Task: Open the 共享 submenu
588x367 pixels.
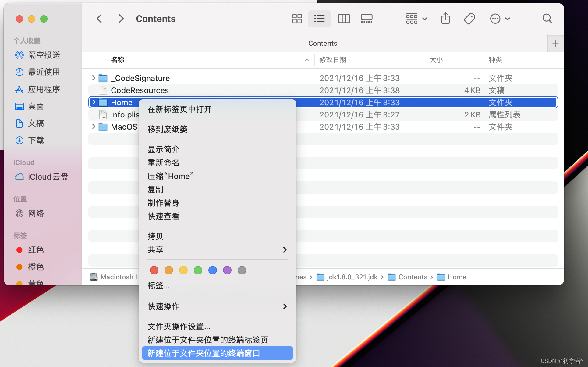Action: (217, 250)
